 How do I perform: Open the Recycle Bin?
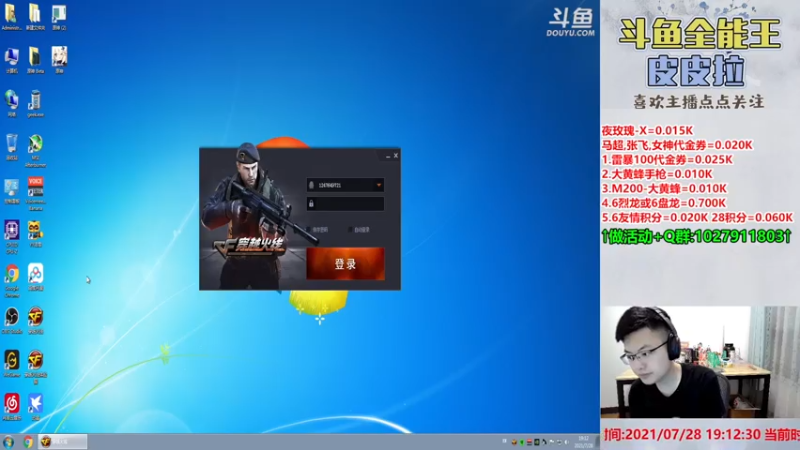click(x=11, y=147)
